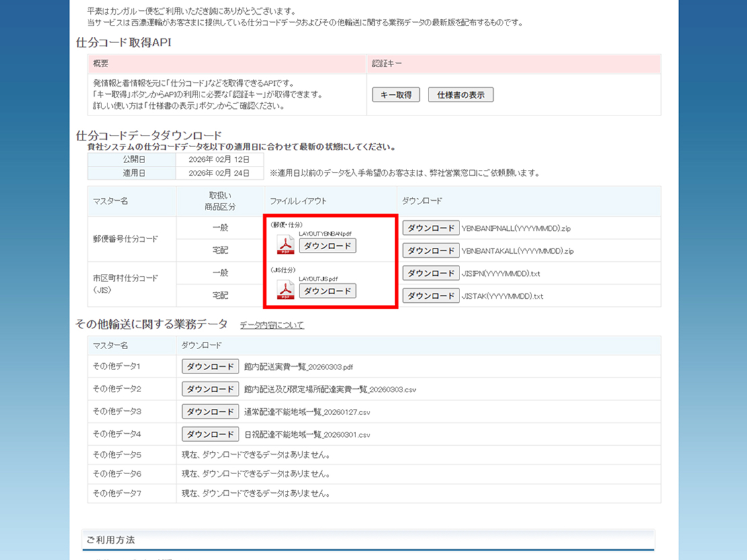Click the 館内配送及び限定場所配達実費一覧_20260303.csv file name
Image resolution: width=747 pixels, height=560 pixels.
(330, 389)
